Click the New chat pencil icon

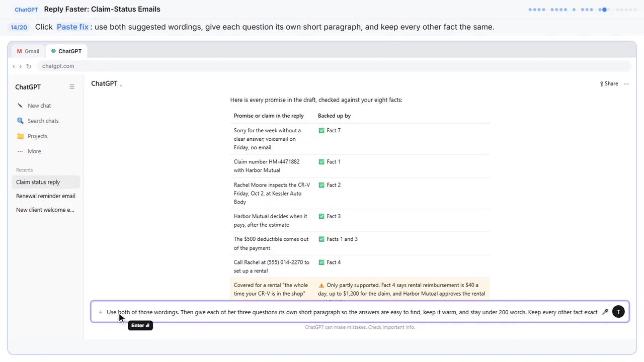pyautogui.click(x=20, y=106)
